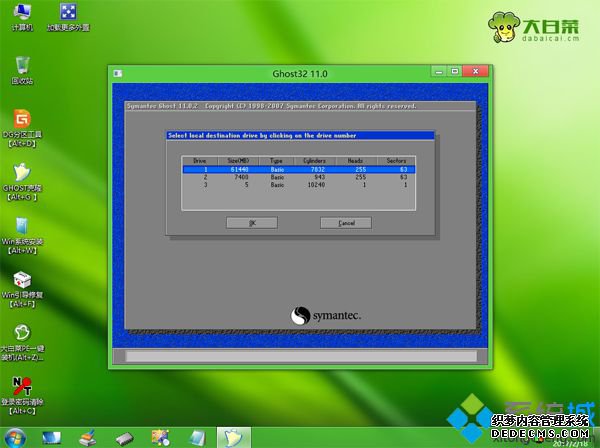
Task: Click the monitor icon on the taskbar
Action: [x=52, y=438]
